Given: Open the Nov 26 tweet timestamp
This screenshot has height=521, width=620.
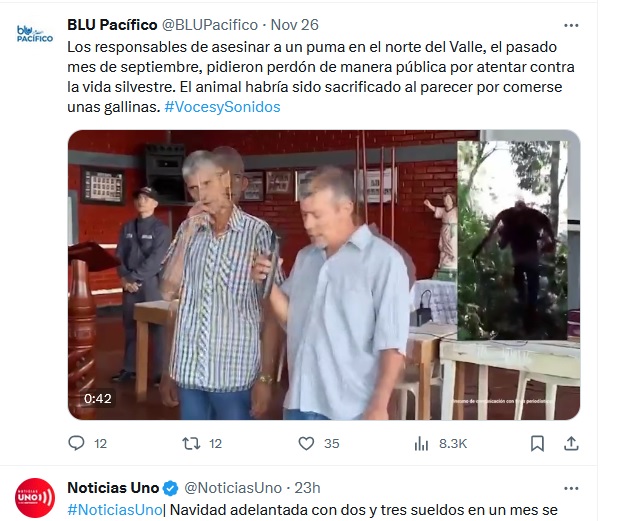Looking at the screenshot, I should pos(295,25).
